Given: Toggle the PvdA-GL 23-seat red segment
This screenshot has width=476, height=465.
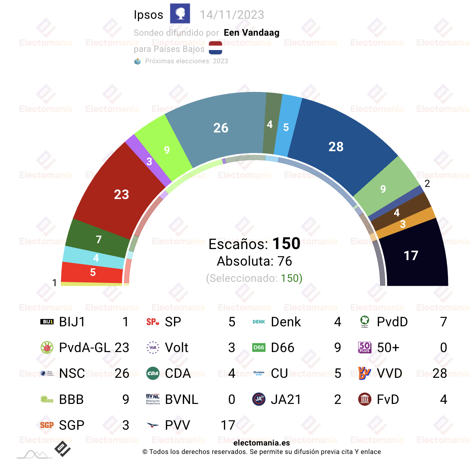Looking at the screenshot, I should click(x=121, y=194).
